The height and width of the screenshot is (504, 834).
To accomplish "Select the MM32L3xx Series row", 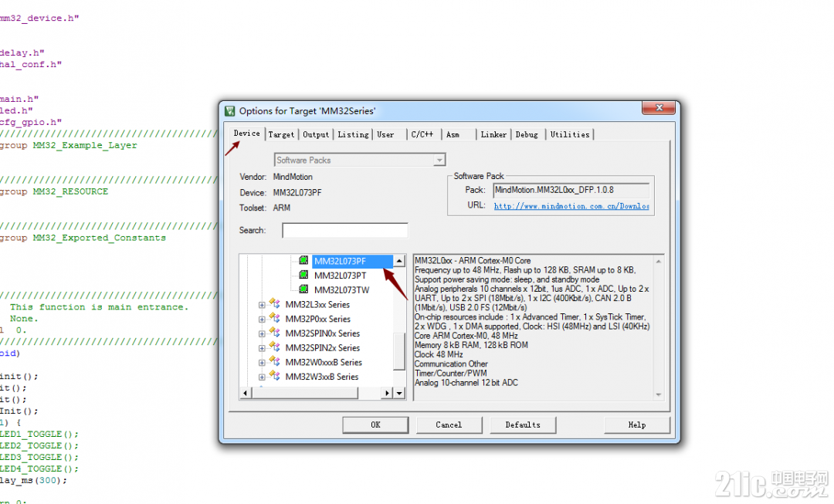I will 317,305.
